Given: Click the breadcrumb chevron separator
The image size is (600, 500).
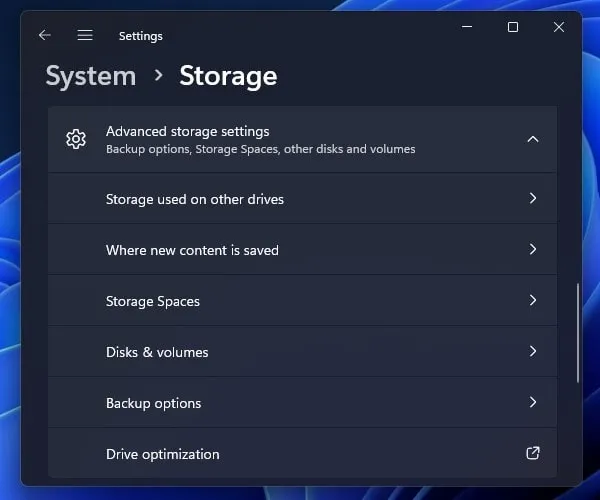Looking at the screenshot, I should pos(158,75).
